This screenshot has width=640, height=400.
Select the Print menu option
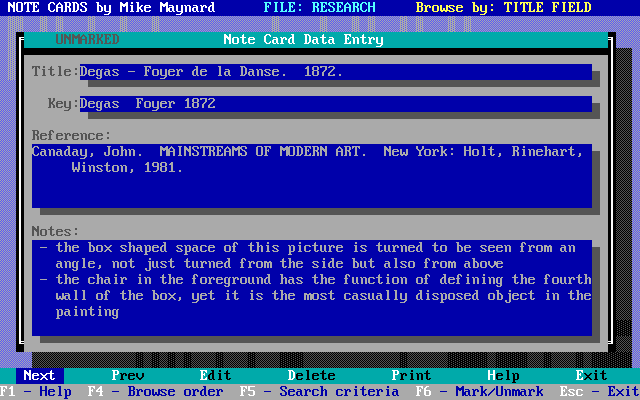pos(411,376)
